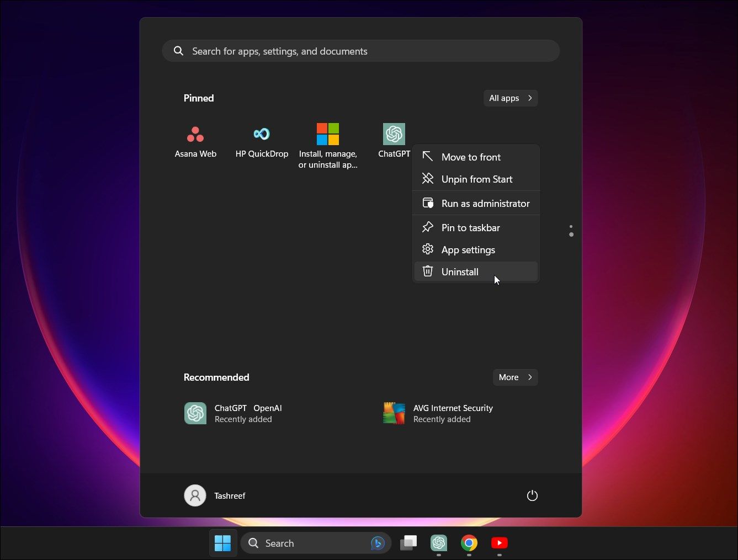Select Unpin from Start
Screen dimensions: 738x560
pyautogui.click(x=476, y=179)
